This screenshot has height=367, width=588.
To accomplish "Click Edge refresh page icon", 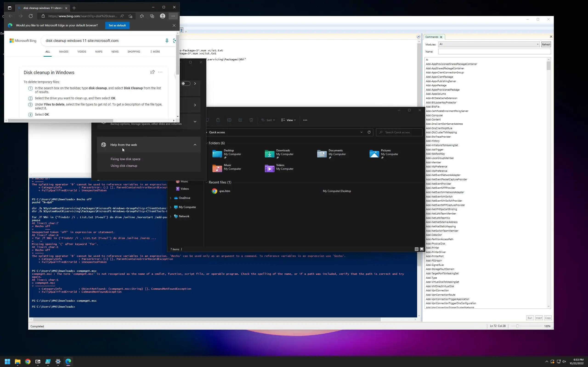I will (31, 16).
